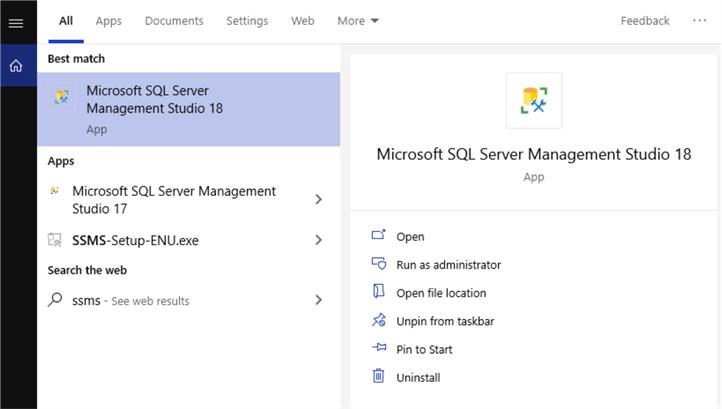This screenshot has height=409, width=722.
Task: Click the SSMS 17 app icon
Action: (x=56, y=191)
